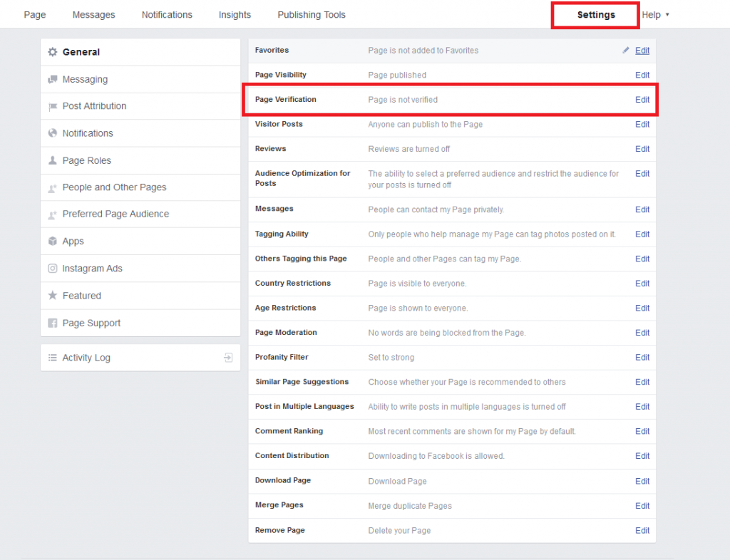
Task: Click 'Set to strong' text
Action: [x=391, y=358]
